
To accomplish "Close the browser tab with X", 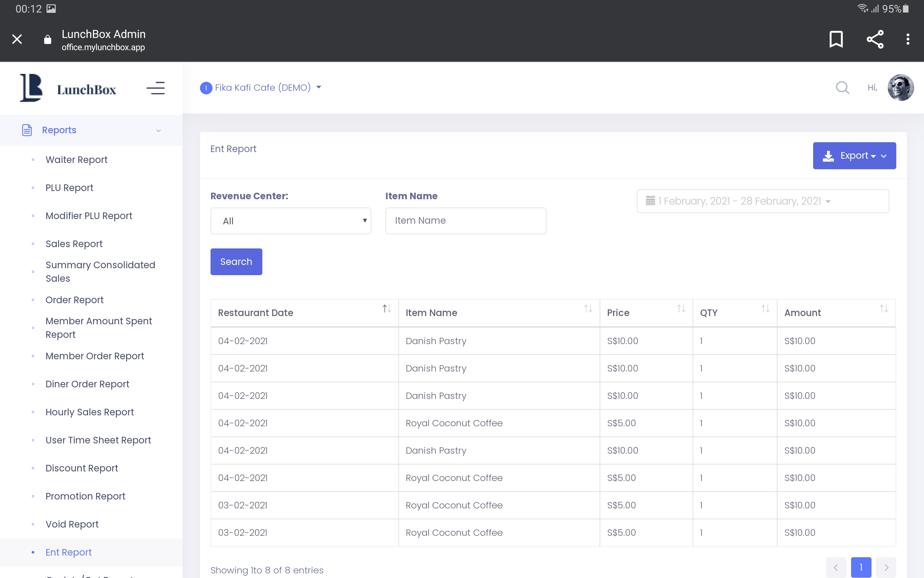I will tap(17, 39).
